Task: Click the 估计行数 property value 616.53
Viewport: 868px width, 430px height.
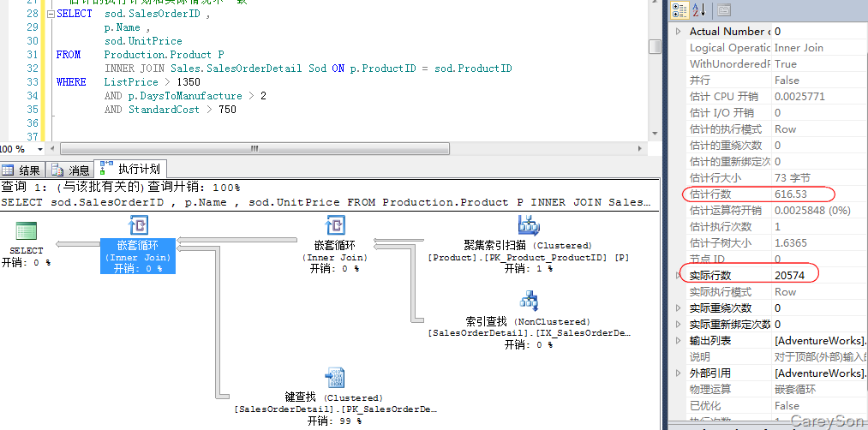Action: pyautogui.click(x=791, y=194)
